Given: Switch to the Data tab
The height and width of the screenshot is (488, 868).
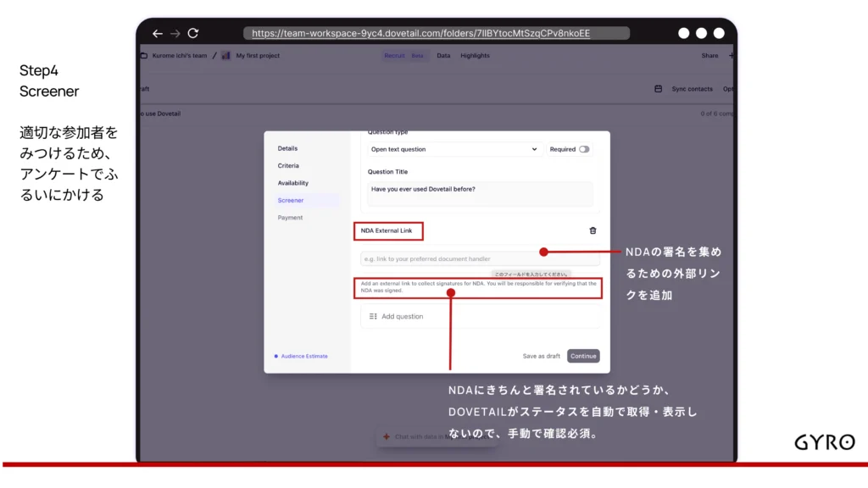Looking at the screenshot, I should coord(443,56).
